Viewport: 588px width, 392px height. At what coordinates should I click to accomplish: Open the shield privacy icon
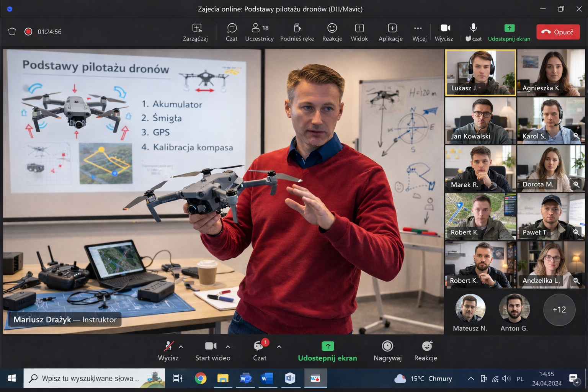click(x=12, y=32)
